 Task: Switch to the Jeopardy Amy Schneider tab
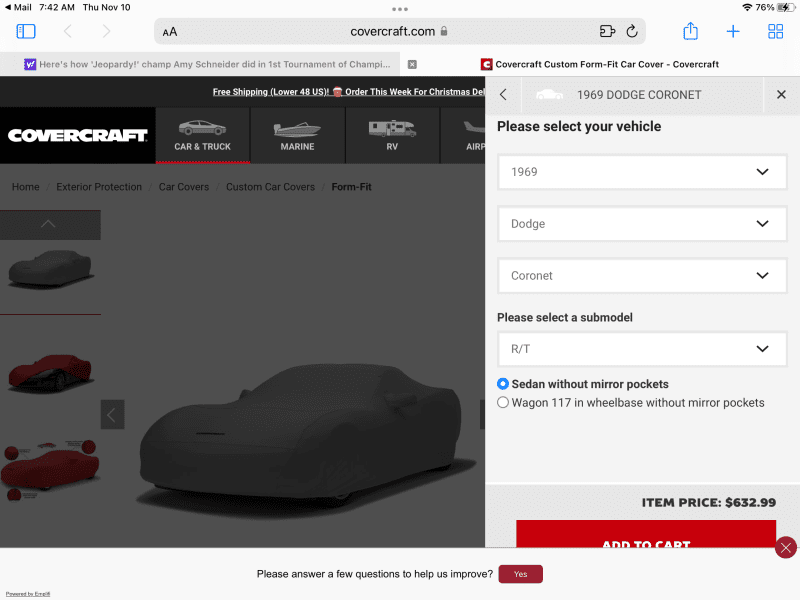point(207,64)
